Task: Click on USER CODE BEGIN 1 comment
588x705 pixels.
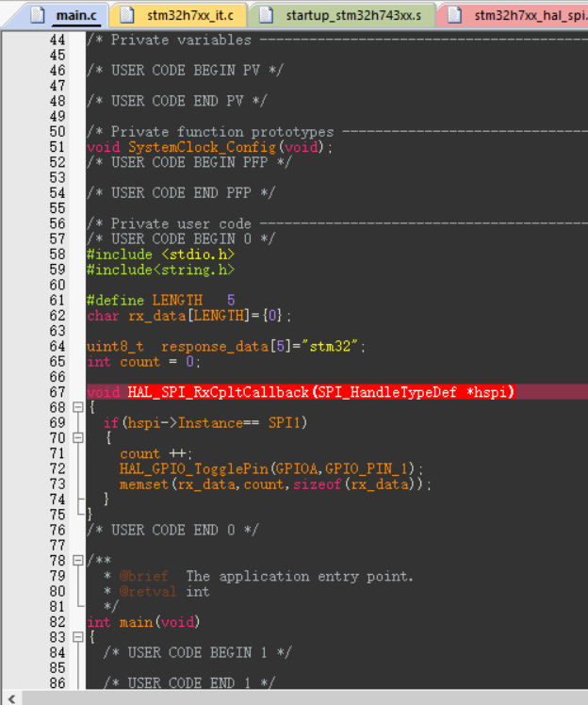Action: click(x=197, y=652)
